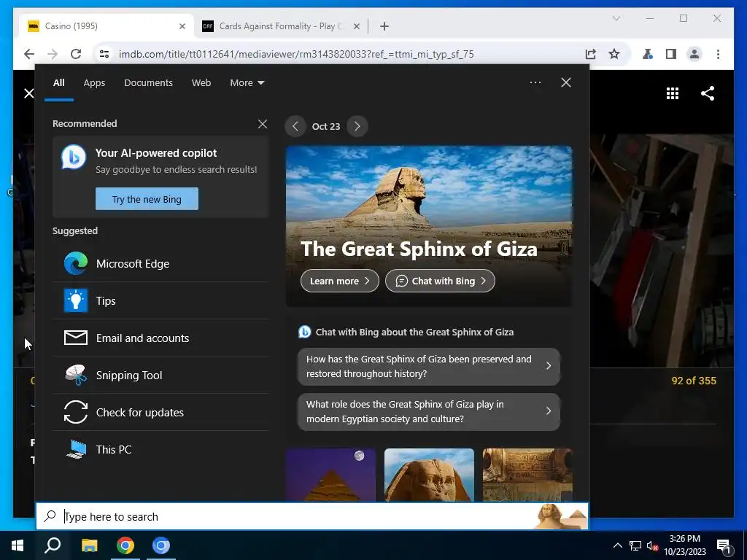
Task: Click the Bing copilot logo icon
Action: (74, 157)
